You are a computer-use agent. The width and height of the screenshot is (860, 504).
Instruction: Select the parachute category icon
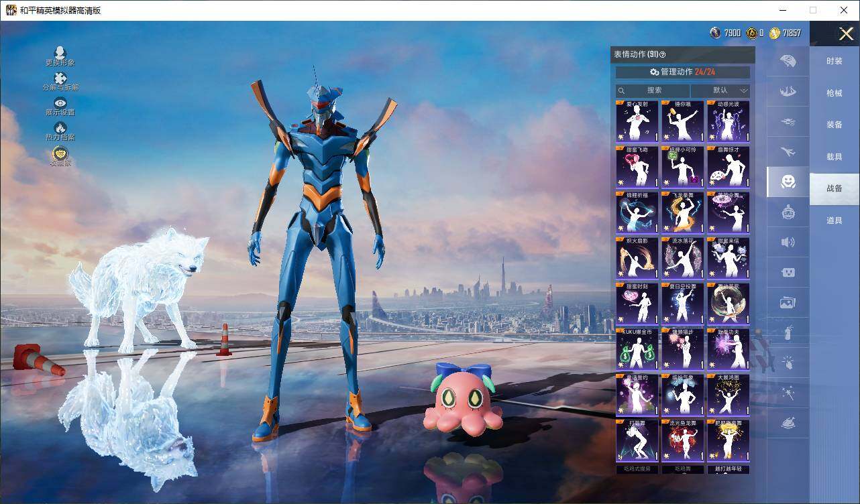pyautogui.click(x=788, y=61)
